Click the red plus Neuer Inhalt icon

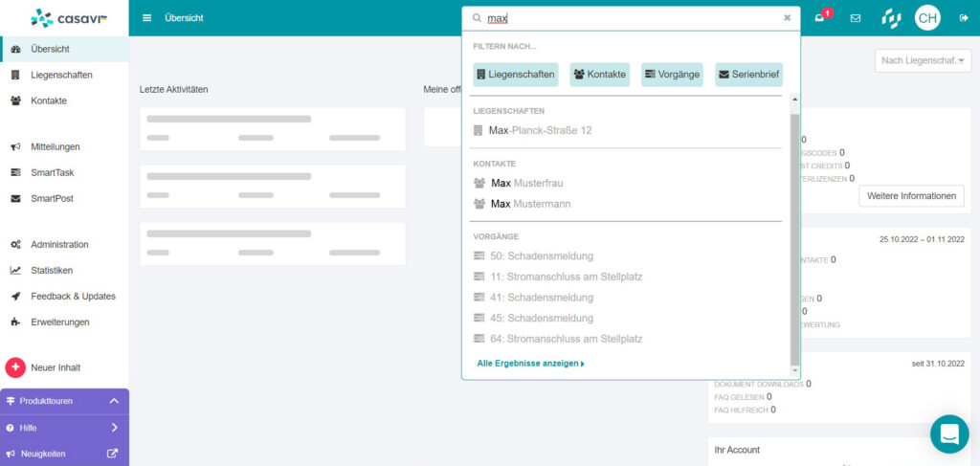(15, 367)
